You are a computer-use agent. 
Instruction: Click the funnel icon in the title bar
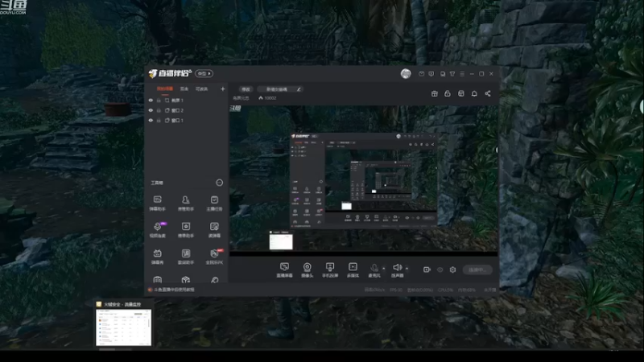[x=452, y=74]
